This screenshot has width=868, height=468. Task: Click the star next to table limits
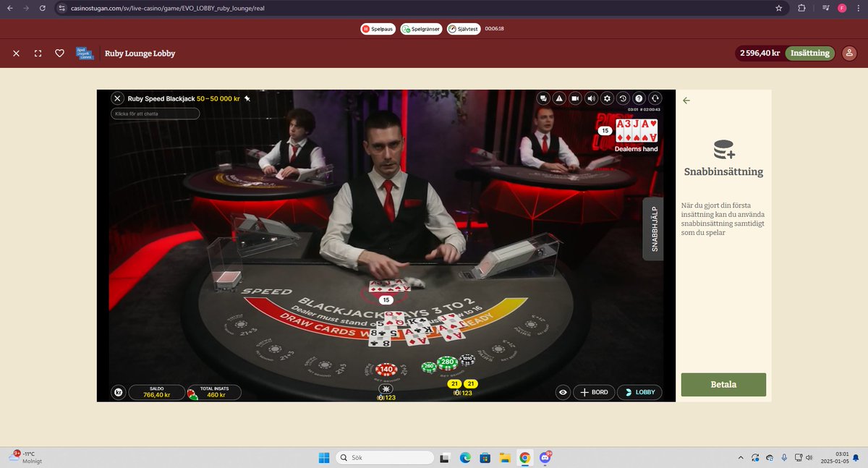pos(247,98)
